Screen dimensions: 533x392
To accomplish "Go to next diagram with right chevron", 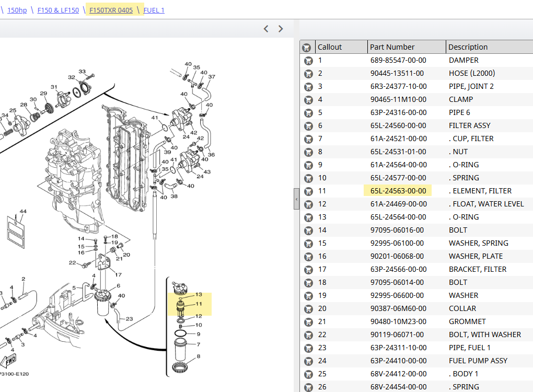I will click(x=281, y=29).
